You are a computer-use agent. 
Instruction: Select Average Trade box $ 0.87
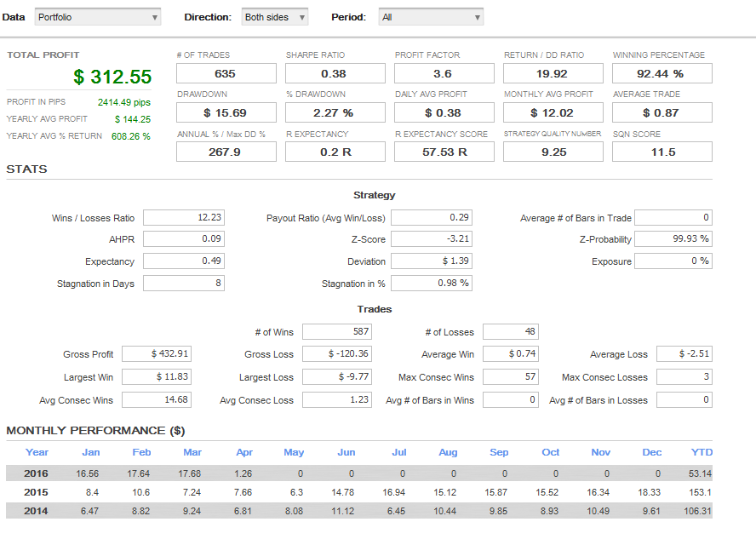pos(662,112)
